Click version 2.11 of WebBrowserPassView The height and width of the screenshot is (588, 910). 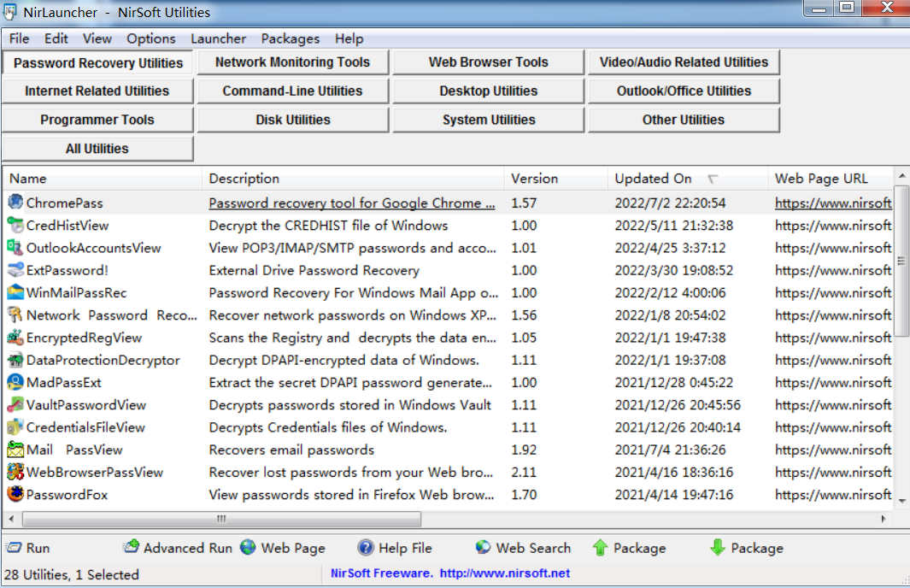(524, 473)
